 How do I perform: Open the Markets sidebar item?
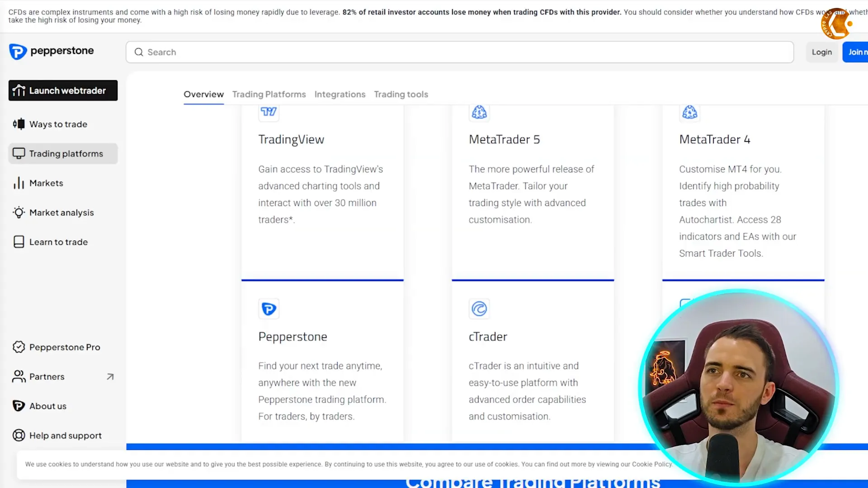(63, 183)
